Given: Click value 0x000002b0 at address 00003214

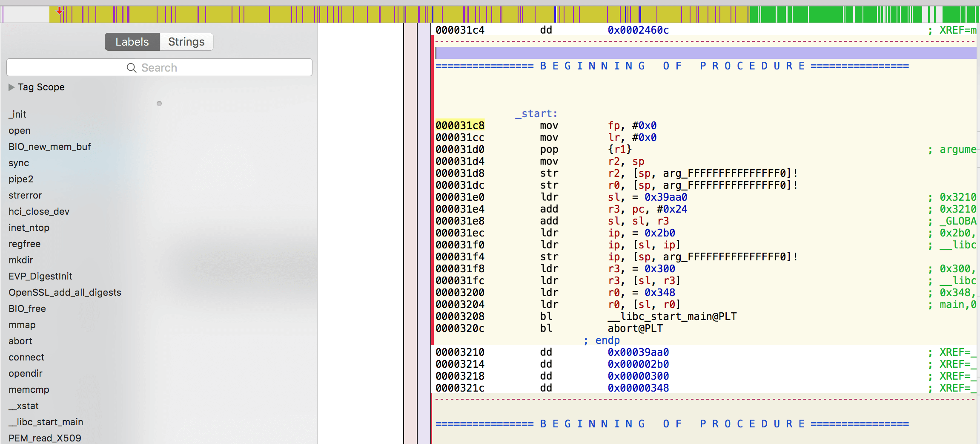Looking at the screenshot, I should (638, 364).
